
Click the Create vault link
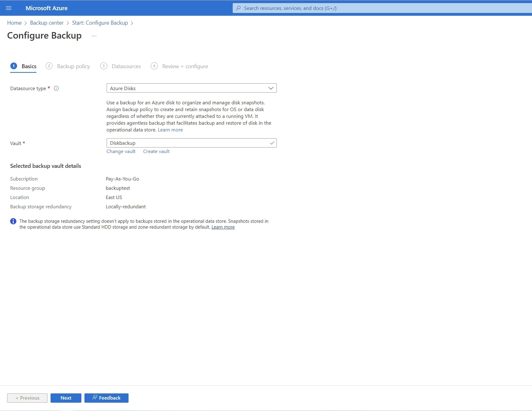pos(156,152)
